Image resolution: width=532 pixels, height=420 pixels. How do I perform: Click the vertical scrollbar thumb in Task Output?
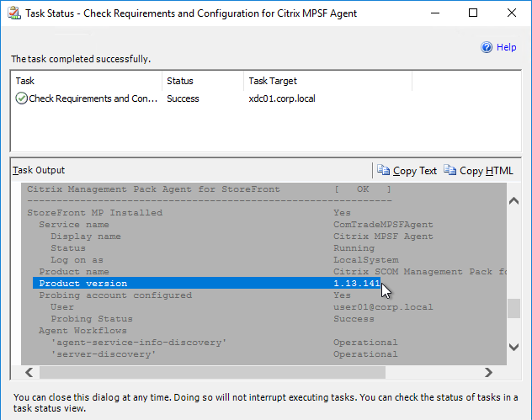(513, 308)
